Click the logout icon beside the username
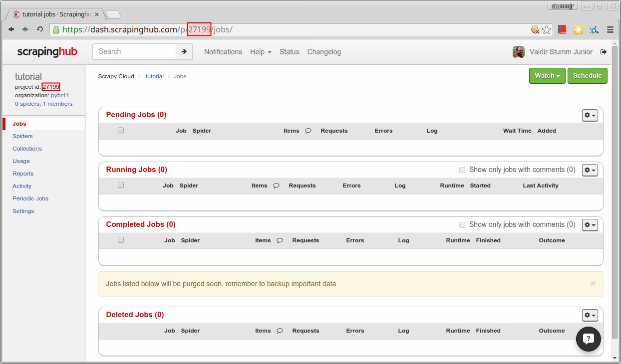 tap(604, 52)
